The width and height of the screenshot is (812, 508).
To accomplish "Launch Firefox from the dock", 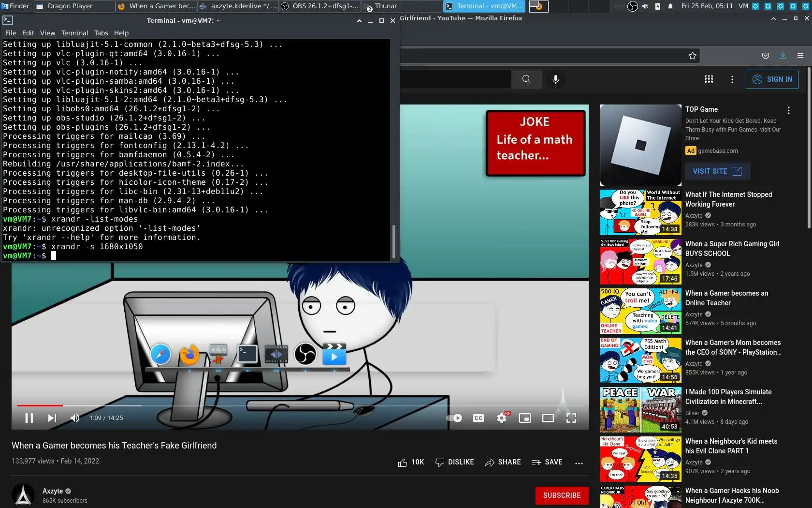I will coord(189,355).
